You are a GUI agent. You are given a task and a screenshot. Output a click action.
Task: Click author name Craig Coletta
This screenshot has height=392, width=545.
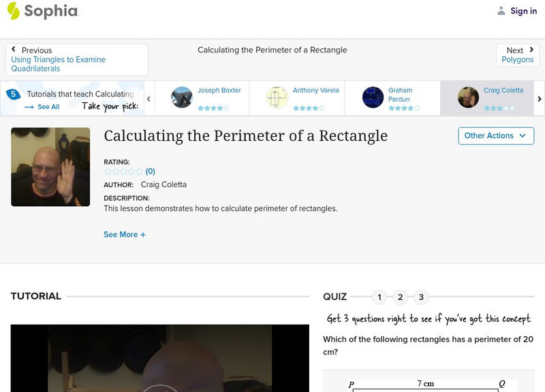(x=163, y=184)
